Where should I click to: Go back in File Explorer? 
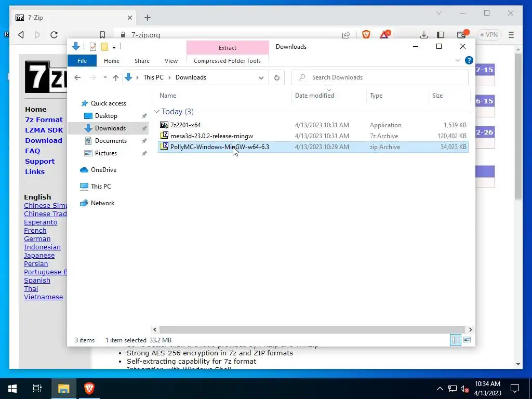(x=77, y=77)
